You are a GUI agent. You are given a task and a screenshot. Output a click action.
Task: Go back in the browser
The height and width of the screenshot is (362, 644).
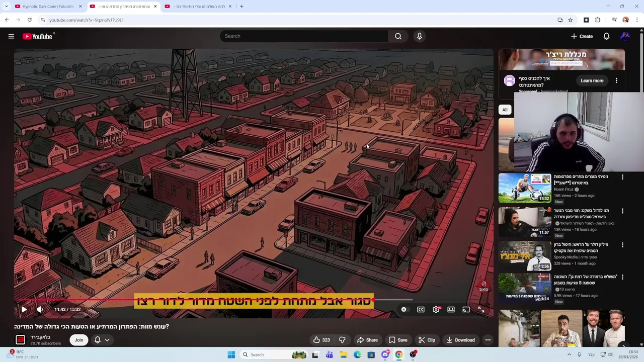coord(7,20)
